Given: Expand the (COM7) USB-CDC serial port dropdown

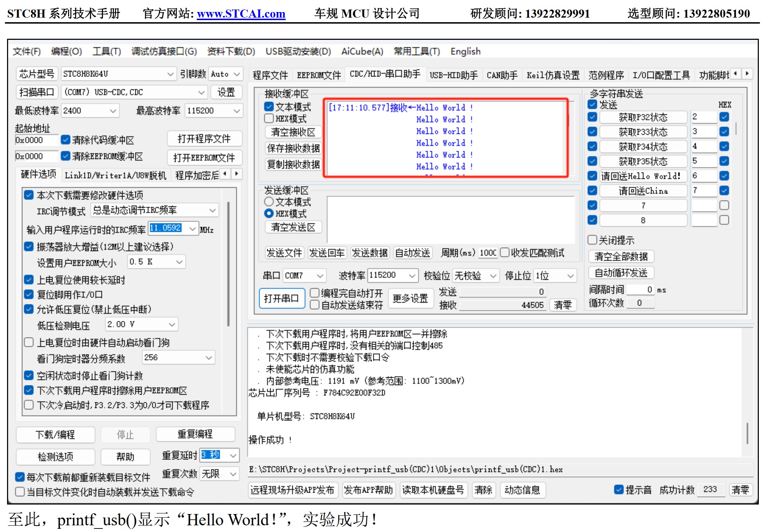Looking at the screenshot, I should [201, 93].
